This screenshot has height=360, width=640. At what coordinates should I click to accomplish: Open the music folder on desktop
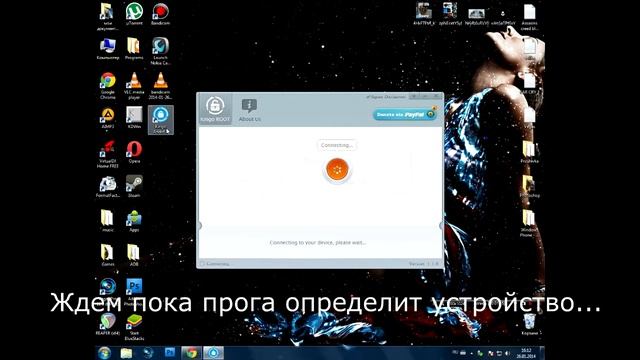coord(108,221)
